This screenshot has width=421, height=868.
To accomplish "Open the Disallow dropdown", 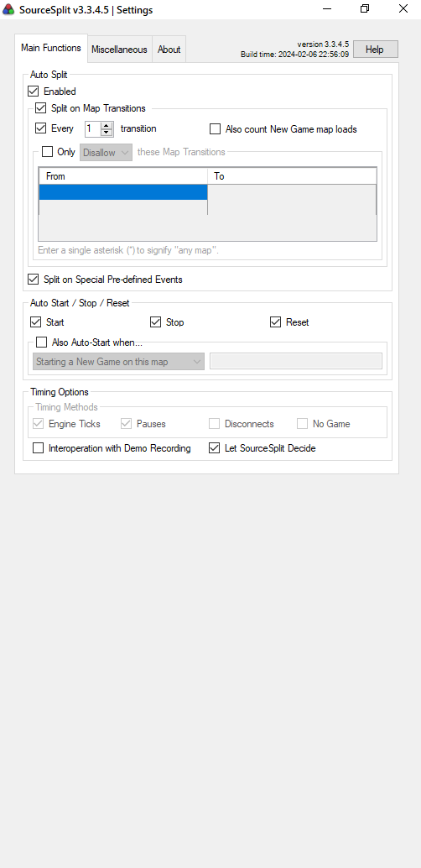I will click(106, 152).
